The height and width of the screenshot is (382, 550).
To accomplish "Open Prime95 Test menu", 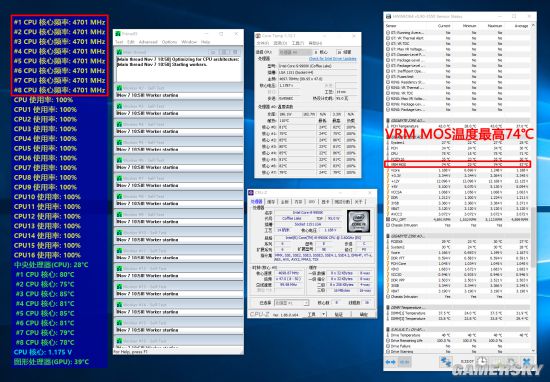I will 119,42.
